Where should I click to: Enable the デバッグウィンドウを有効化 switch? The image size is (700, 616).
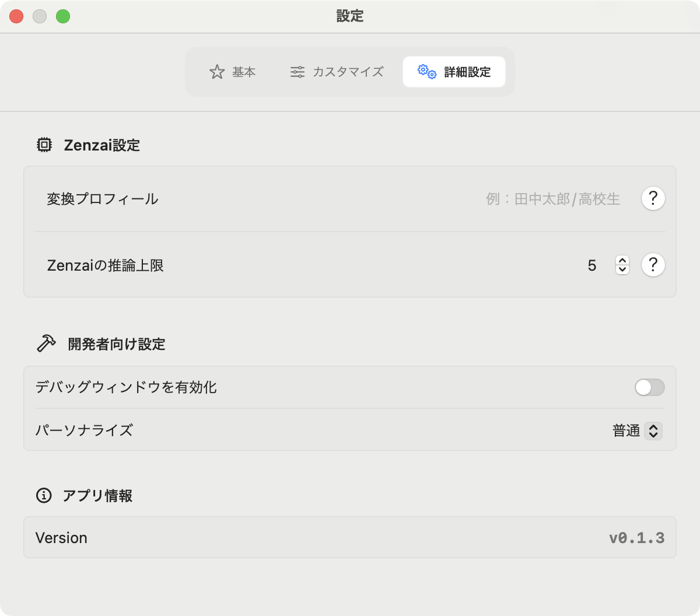[x=650, y=387]
